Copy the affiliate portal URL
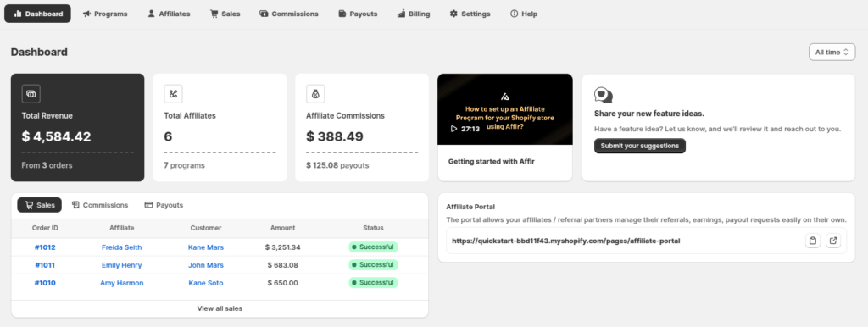This screenshot has height=327, width=868. tap(813, 241)
